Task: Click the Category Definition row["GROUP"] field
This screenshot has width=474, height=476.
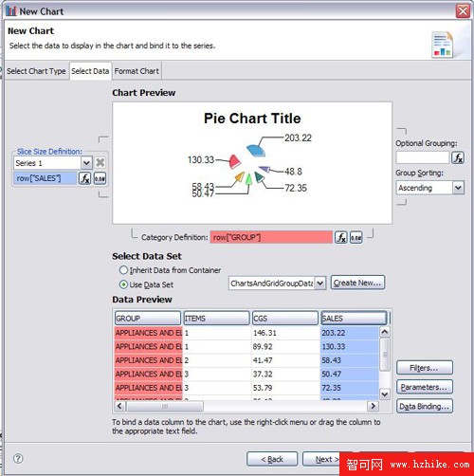Action: tap(271, 237)
